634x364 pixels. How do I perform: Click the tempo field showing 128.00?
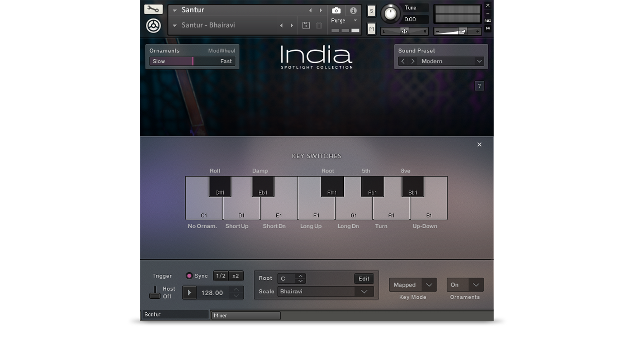(x=212, y=293)
